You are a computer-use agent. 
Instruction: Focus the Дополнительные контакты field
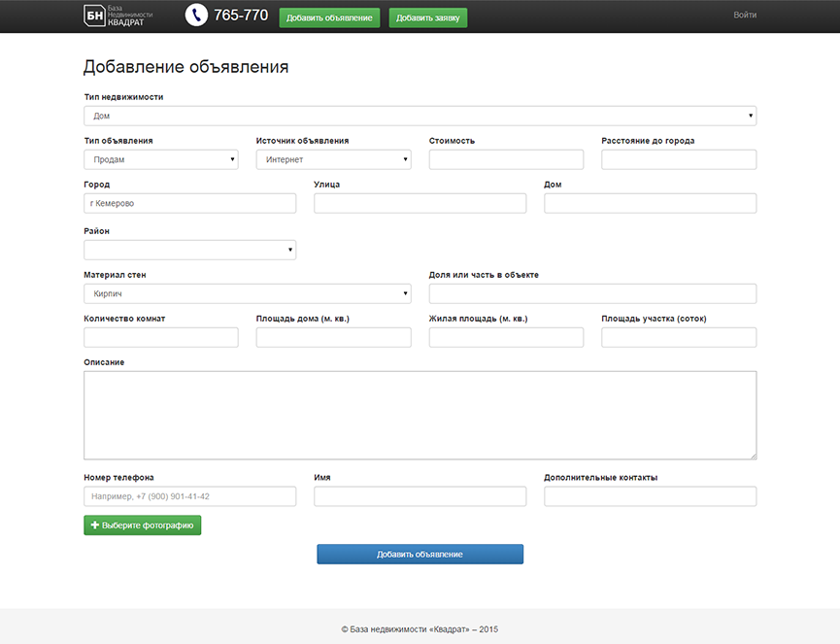coord(651,496)
